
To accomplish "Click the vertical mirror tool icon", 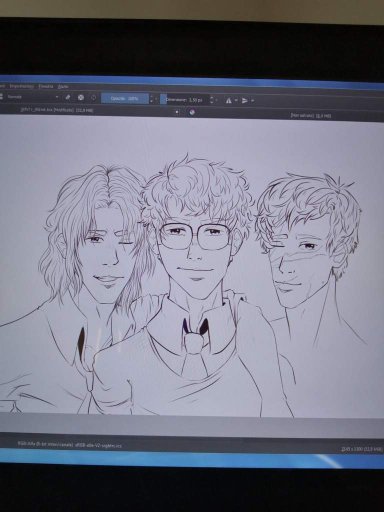I will [245, 100].
